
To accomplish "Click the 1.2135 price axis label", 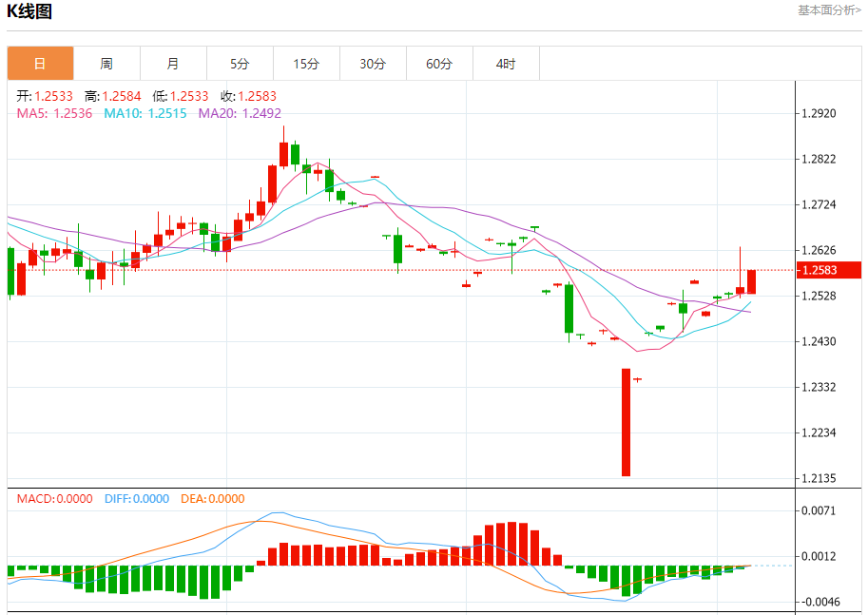I will pyautogui.click(x=819, y=478).
